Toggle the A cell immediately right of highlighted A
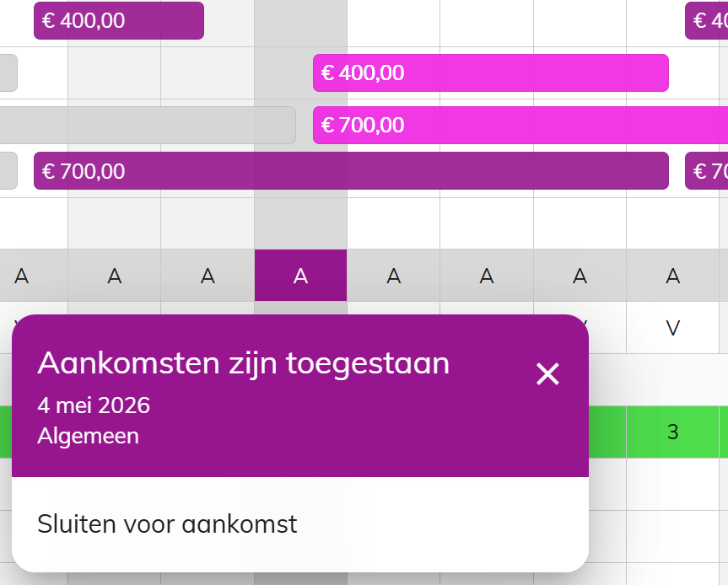This screenshot has width=728, height=585. pyautogui.click(x=394, y=276)
